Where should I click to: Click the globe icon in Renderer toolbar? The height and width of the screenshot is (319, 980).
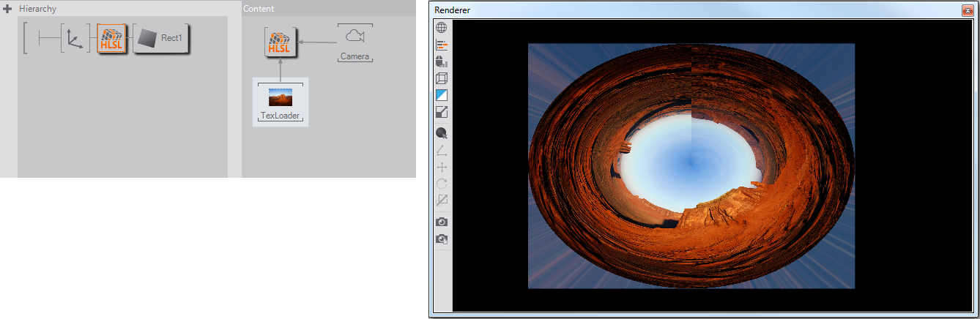pos(442,28)
